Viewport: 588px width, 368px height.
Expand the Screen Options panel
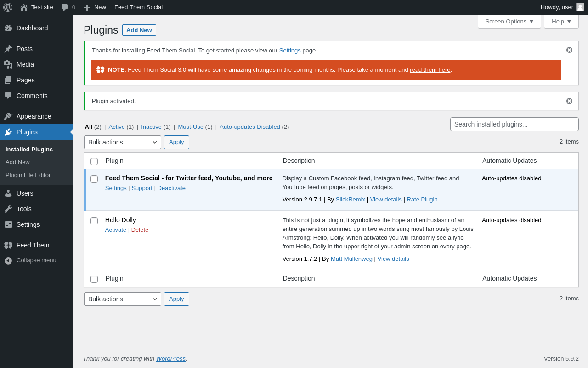pos(509,22)
